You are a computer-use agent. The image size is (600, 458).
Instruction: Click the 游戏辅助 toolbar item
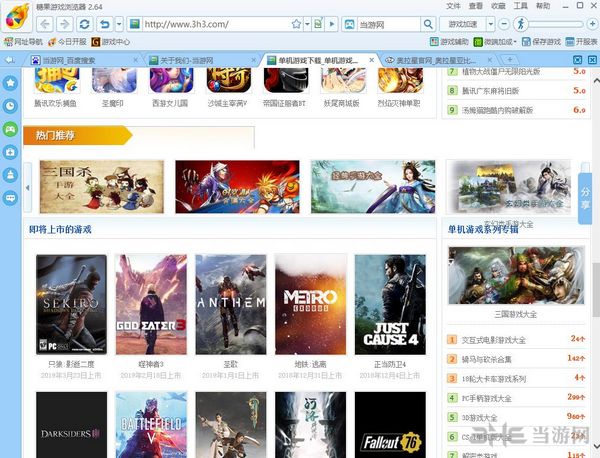click(449, 42)
